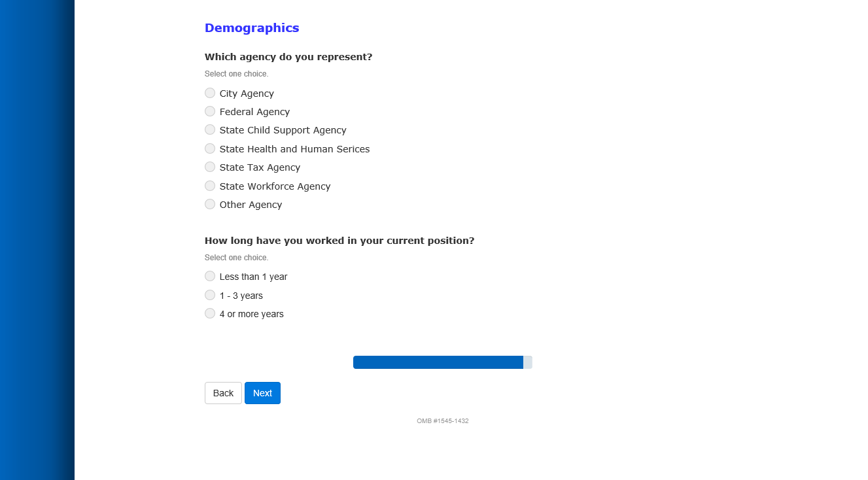Click the Back button
The image size is (868, 480).
[223, 393]
